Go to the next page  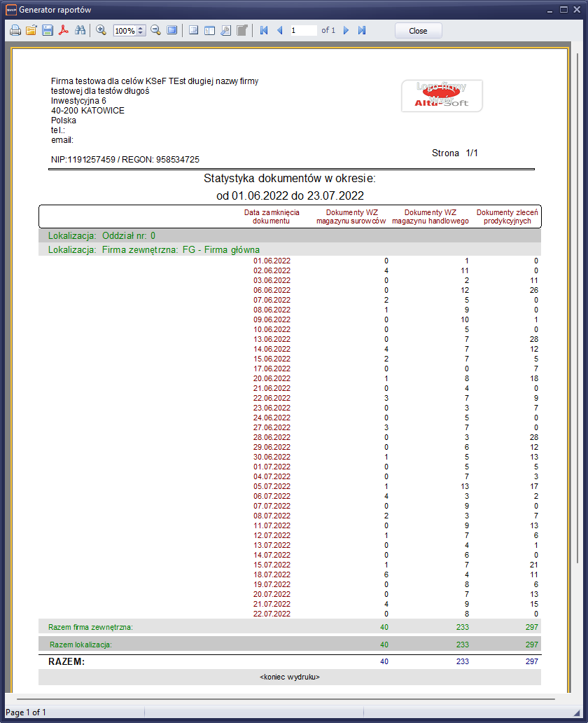coord(346,31)
